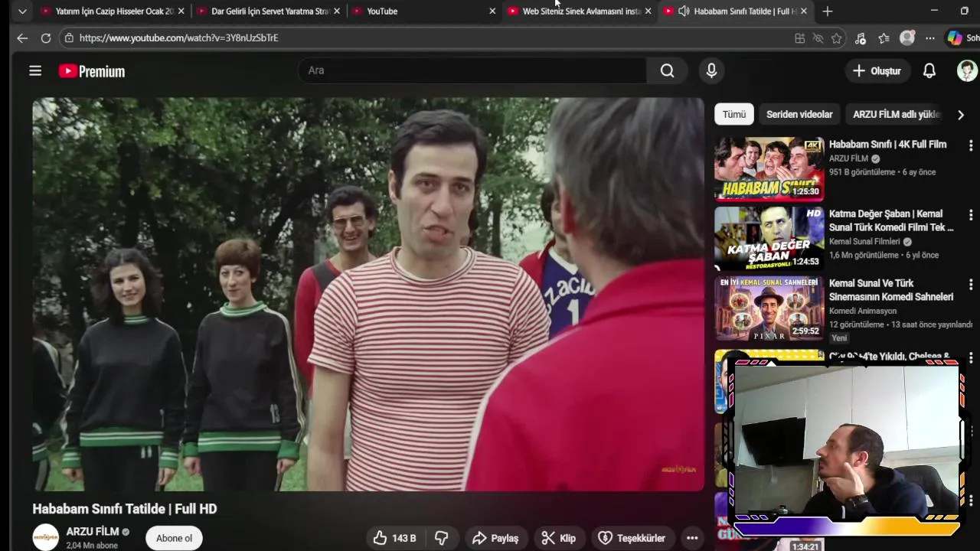Click the Oluştur create button
Screen dimensions: 980x551
[877, 70]
